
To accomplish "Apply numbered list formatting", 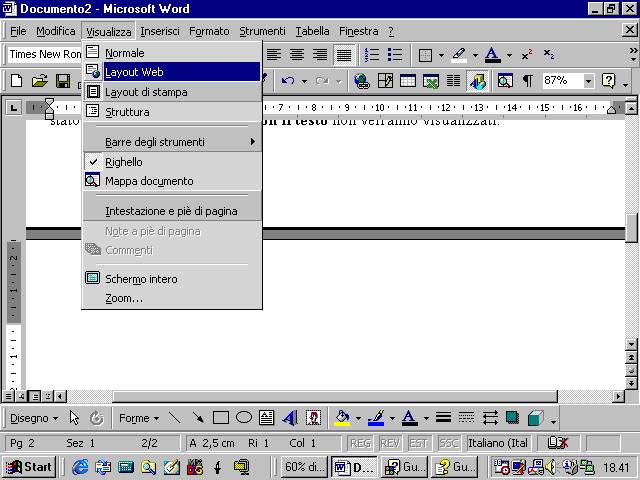I will click(372, 55).
